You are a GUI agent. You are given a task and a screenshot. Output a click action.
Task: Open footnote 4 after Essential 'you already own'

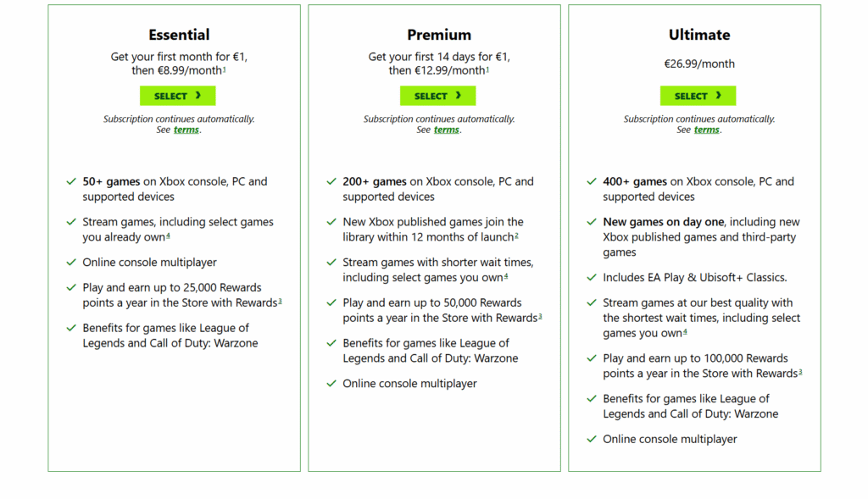(x=168, y=236)
